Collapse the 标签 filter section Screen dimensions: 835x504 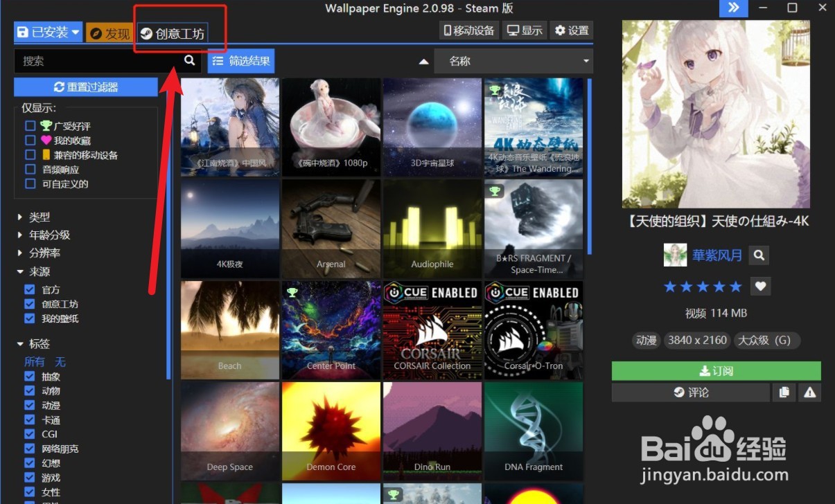pos(34,344)
